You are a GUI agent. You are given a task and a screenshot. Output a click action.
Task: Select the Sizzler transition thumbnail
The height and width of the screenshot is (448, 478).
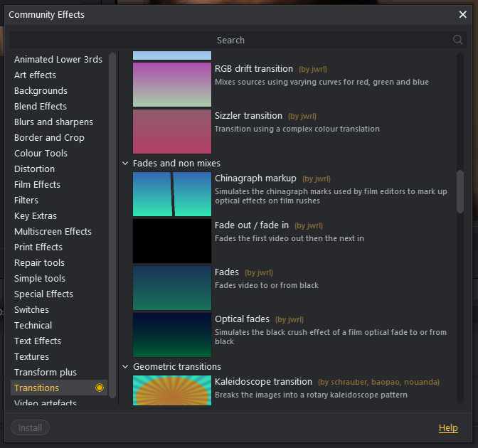coord(172,132)
